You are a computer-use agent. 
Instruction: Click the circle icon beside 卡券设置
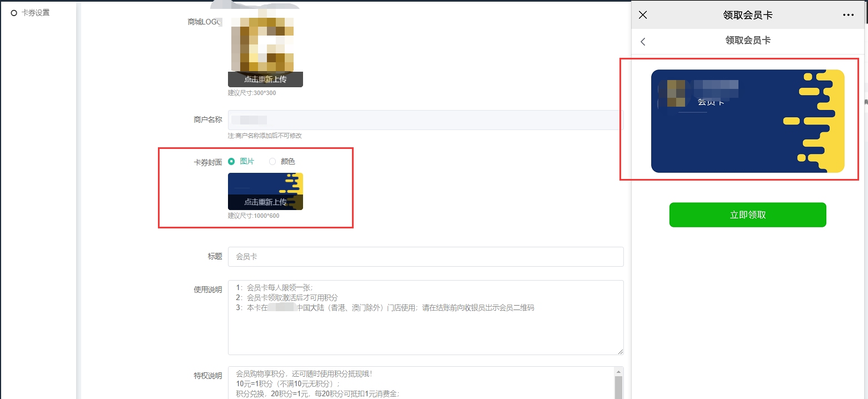(14, 13)
